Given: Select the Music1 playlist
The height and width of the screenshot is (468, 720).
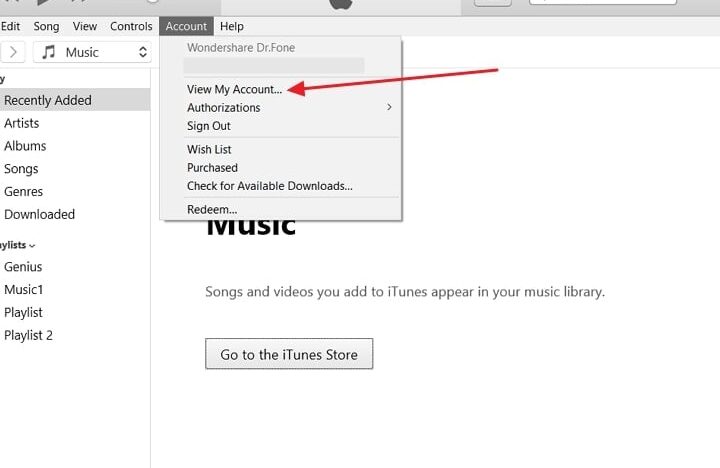Looking at the screenshot, I should pyautogui.click(x=74, y=290).
